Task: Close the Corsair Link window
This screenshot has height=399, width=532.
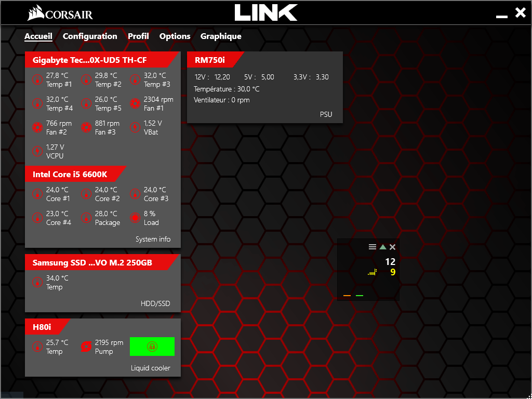Action: (520, 13)
